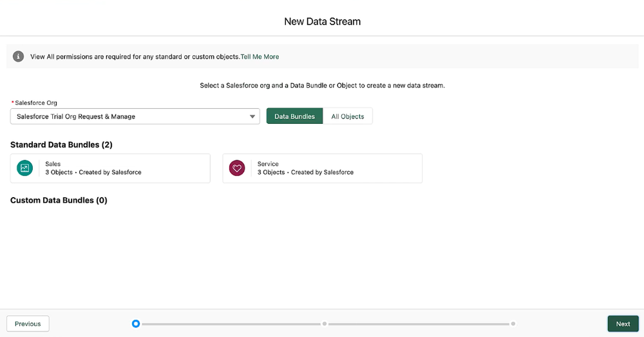This screenshot has width=644, height=337.
Task: Click the info icon in the permissions banner
Action: [x=18, y=56]
